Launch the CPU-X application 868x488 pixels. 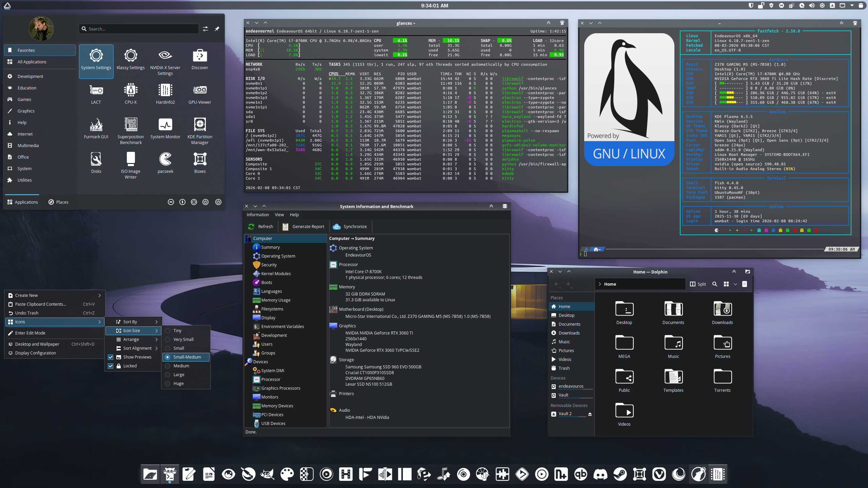point(131,94)
